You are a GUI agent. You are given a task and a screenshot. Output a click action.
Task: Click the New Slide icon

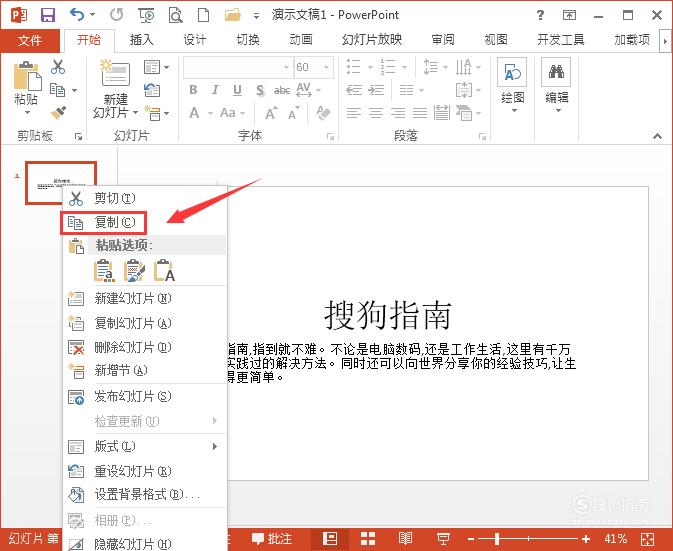coord(115,73)
